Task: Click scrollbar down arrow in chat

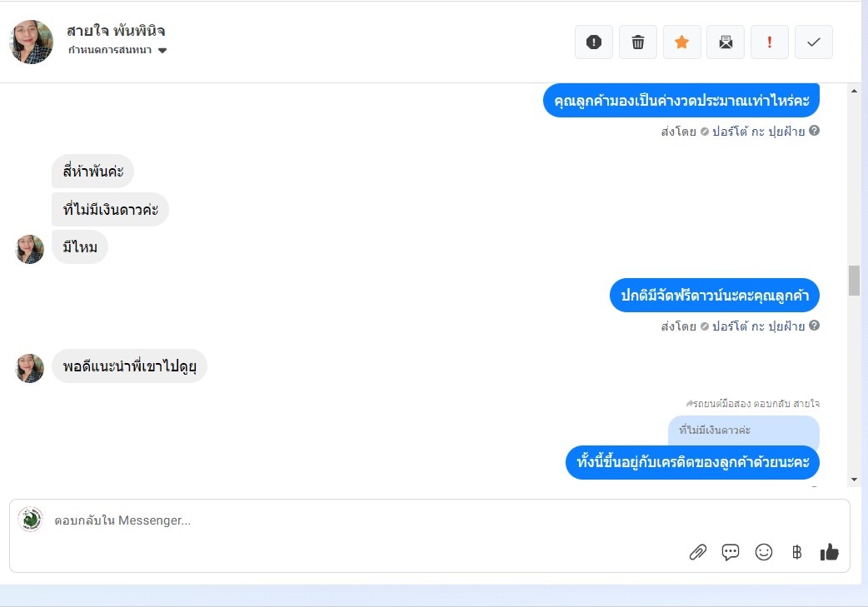Action: (x=854, y=480)
